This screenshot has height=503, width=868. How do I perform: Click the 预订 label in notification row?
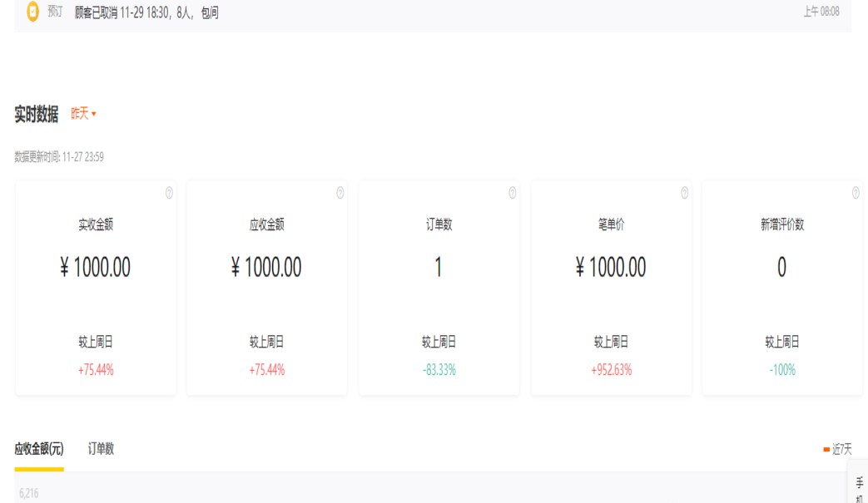55,12
